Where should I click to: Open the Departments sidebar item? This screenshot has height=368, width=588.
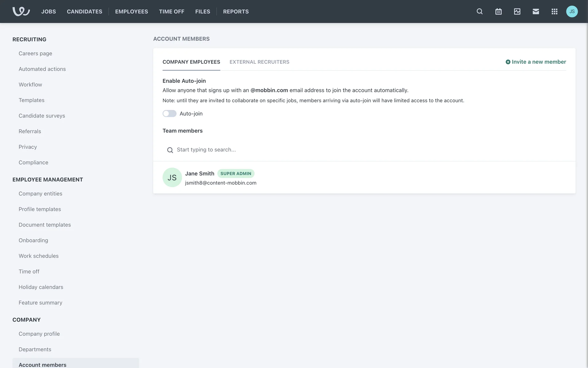click(35, 349)
